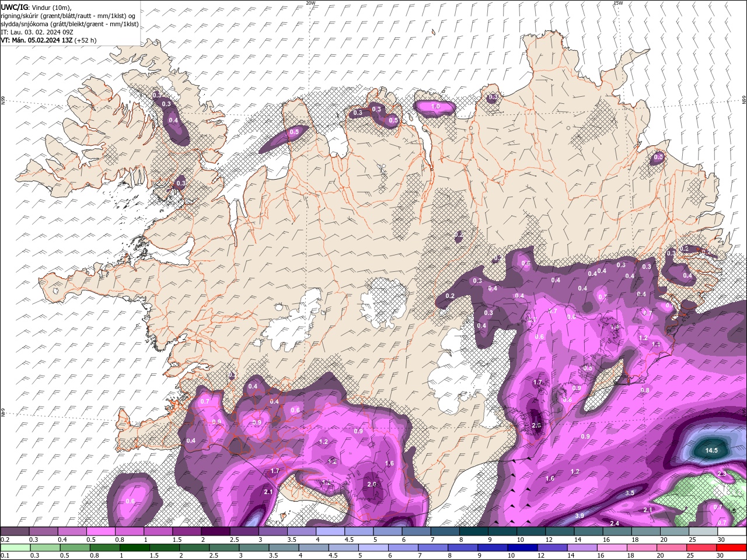Select the dark blue 10 swatch in the lower row

click(x=522, y=547)
